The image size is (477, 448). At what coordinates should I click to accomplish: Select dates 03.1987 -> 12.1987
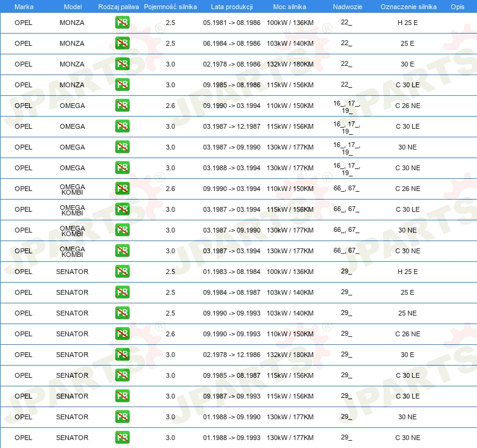(232, 126)
